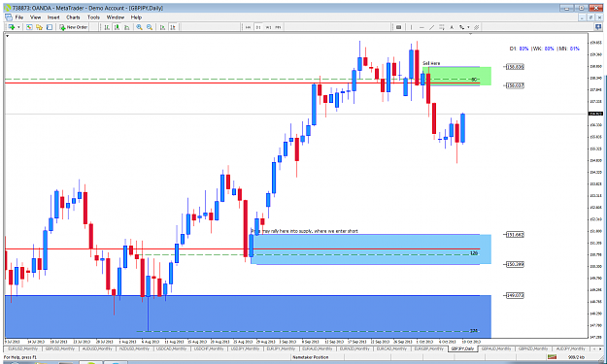Click the "For Help, press F1" status text
This screenshot has width=607, height=364.
19,357
